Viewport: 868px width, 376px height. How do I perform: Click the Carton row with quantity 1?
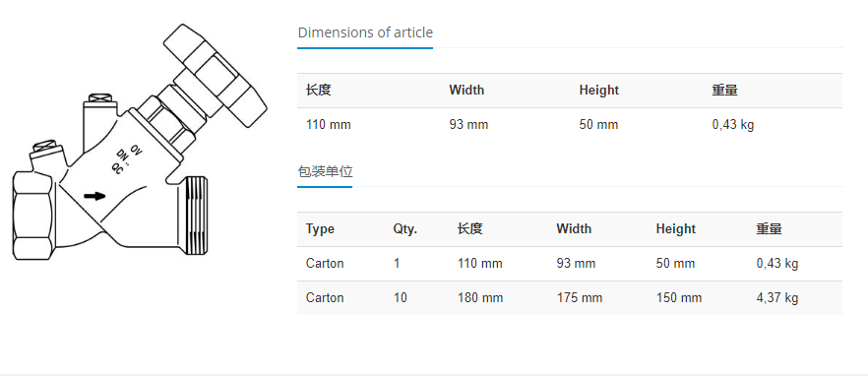pos(570,264)
